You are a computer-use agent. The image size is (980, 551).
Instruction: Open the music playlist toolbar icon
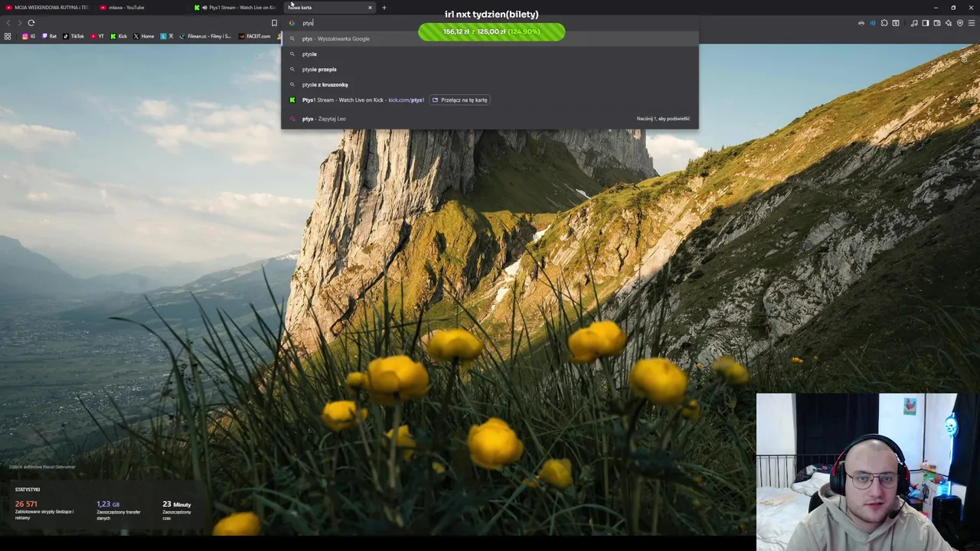click(x=914, y=23)
